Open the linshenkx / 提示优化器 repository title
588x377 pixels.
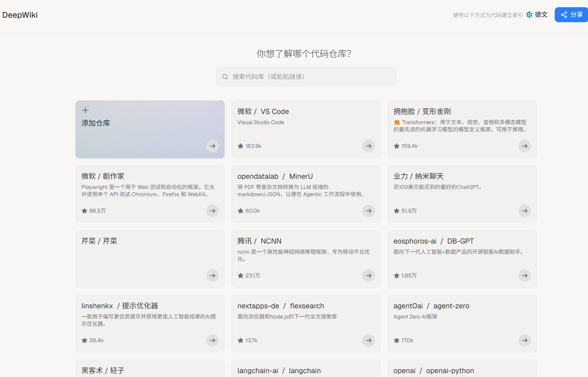(120, 306)
